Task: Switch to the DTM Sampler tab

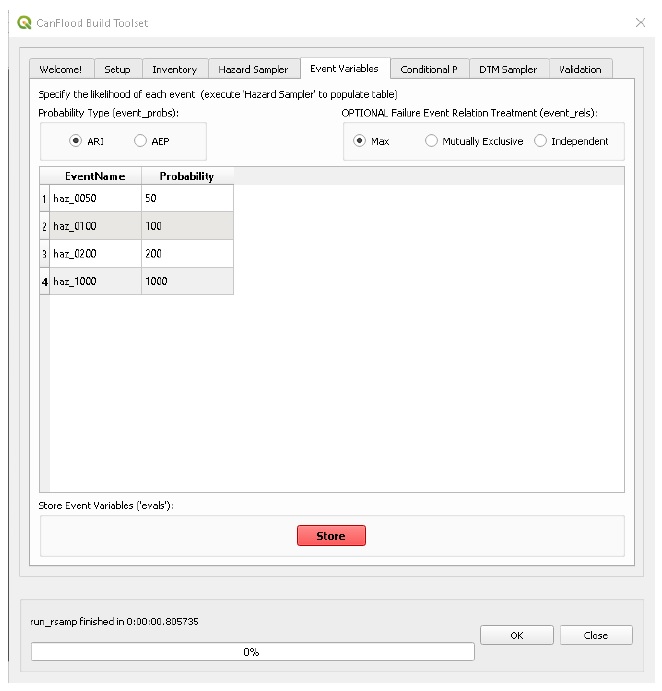Action: [x=509, y=69]
